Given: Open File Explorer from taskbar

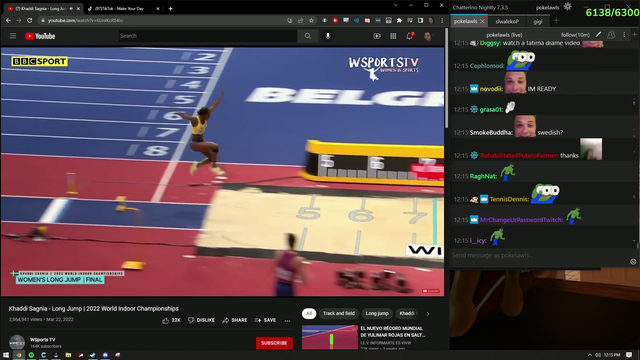Looking at the screenshot, I should [x=68, y=355].
